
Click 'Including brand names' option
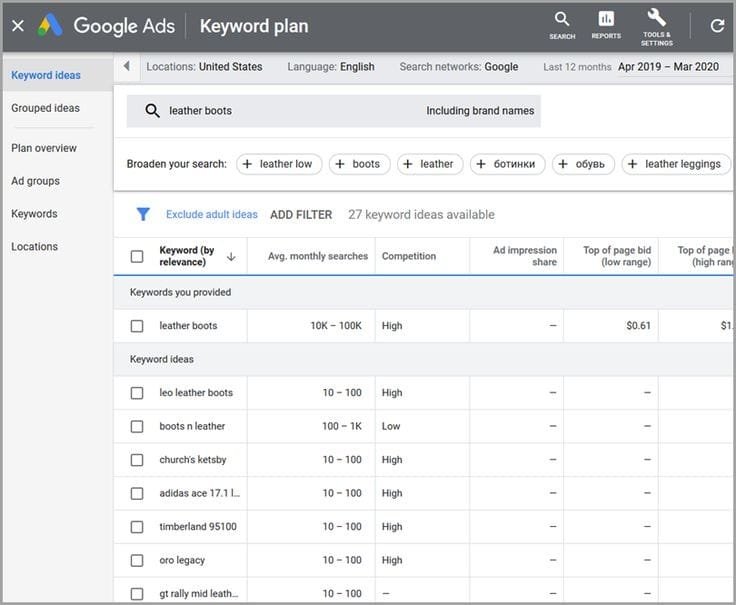(480, 111)
